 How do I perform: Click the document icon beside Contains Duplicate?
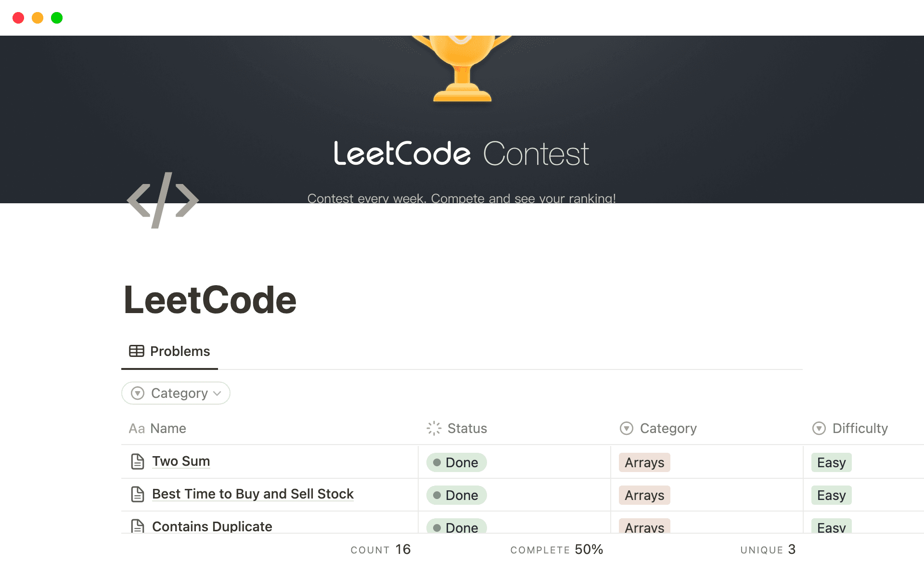(x=138, y=526)
